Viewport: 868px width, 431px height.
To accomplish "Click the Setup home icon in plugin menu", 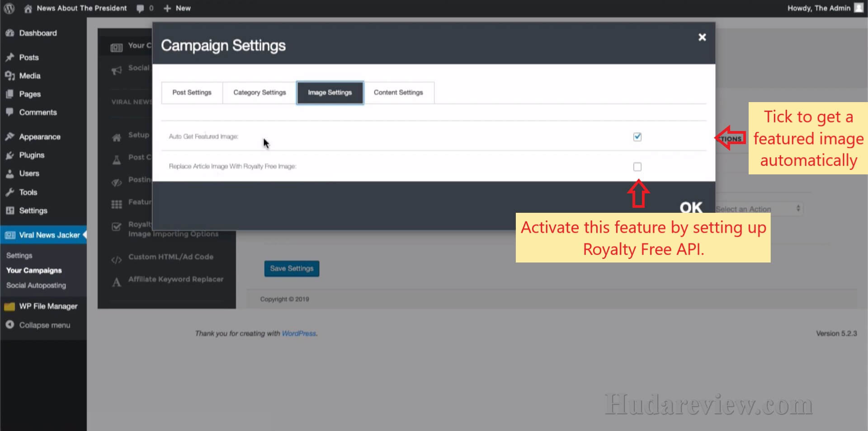I will point(117,137).
